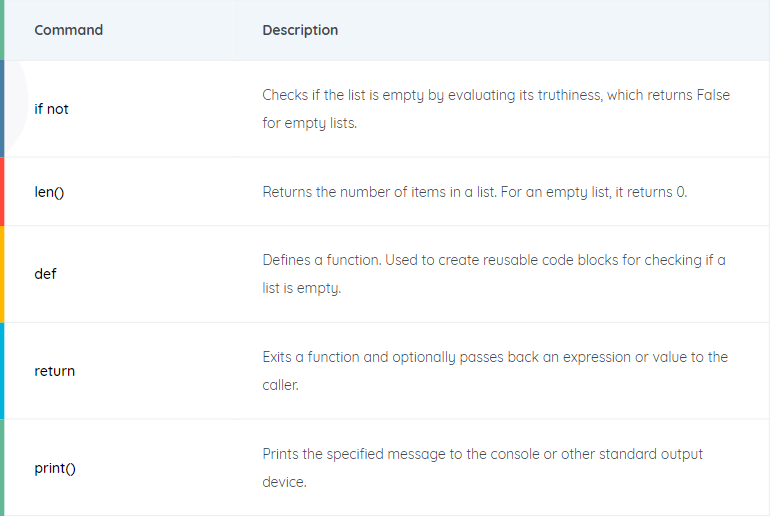Click the blue color bar beside 'if not'
The height and width of the screenshot is (517, 770).
coord(2,109)
